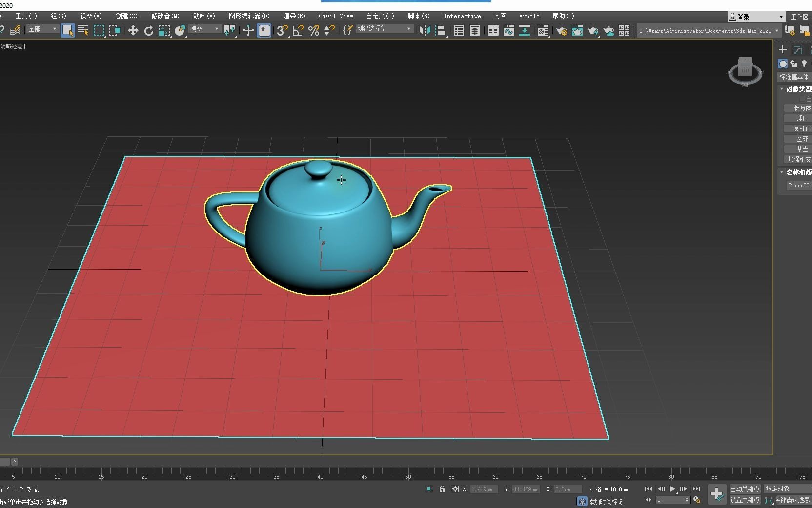The height and width of the screenshot is (508, 812).
Task: Open the Rendered Frame Window icon
Action: (x=577, y=30)
